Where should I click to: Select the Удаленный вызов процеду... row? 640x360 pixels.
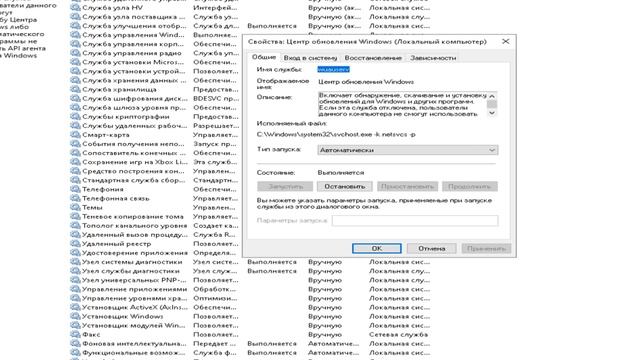[156, 235]
